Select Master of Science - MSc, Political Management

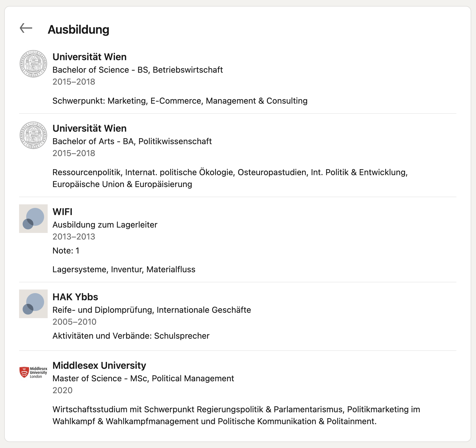coord(143,378)
